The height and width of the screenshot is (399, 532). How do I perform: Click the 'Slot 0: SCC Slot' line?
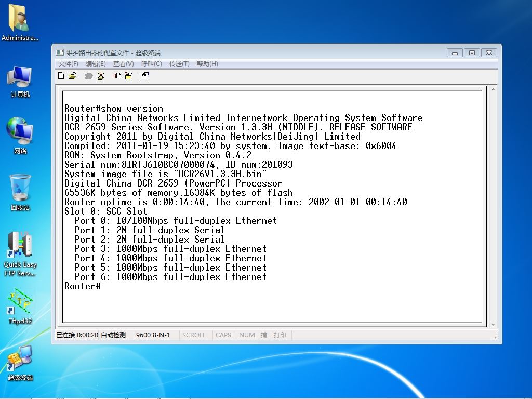(x=106, y=211)
